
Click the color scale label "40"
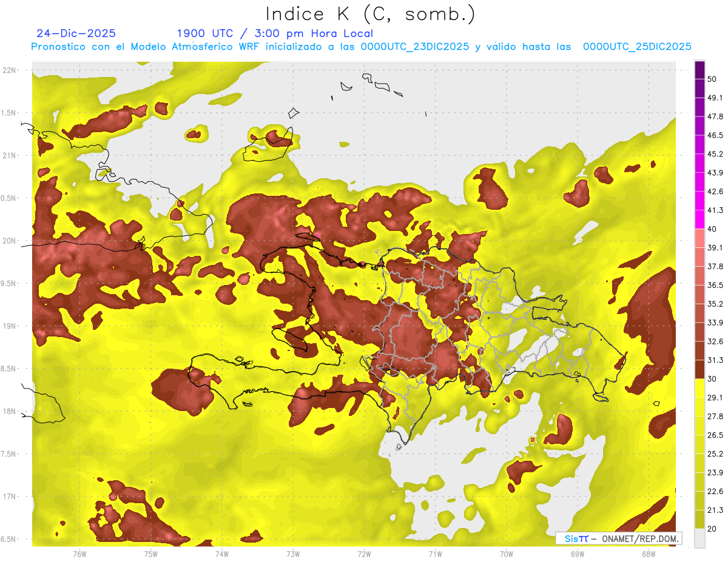[x=713, y=229]
